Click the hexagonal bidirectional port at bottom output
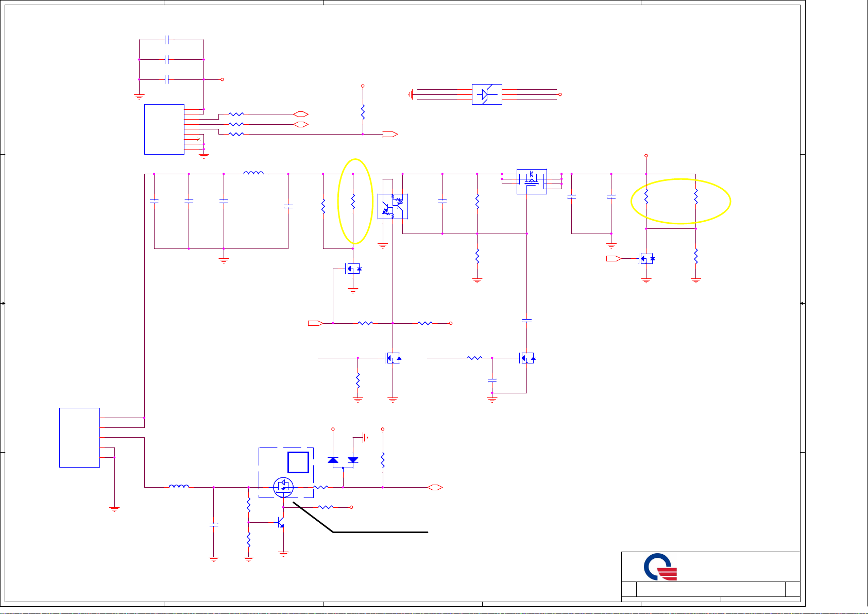This screenshot has width=868, height=614. click(x=435, y=487)
